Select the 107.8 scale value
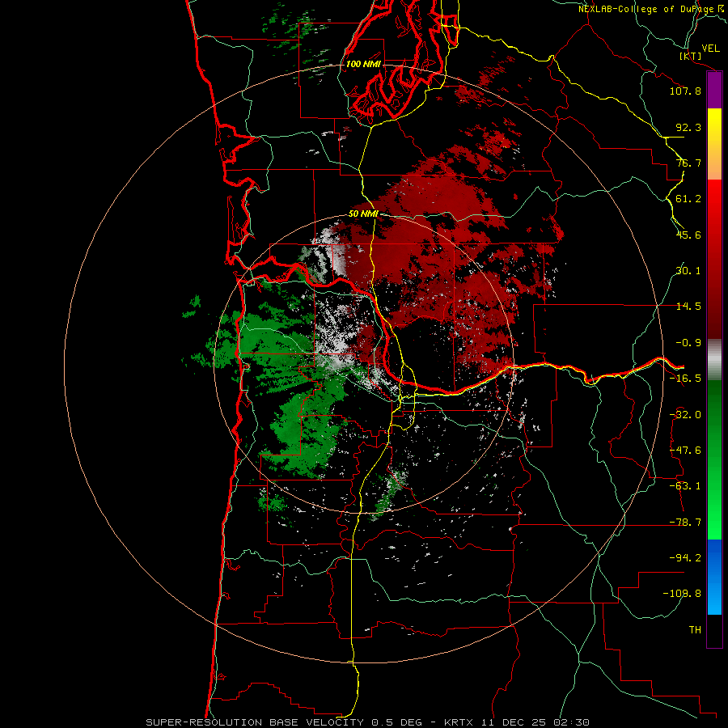Screen dimensions: 728x728 (x=685, y=91)
